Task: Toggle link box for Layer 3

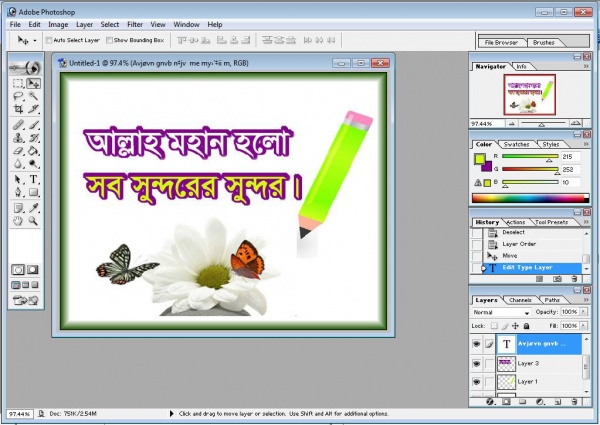Action: pos(489,363)
